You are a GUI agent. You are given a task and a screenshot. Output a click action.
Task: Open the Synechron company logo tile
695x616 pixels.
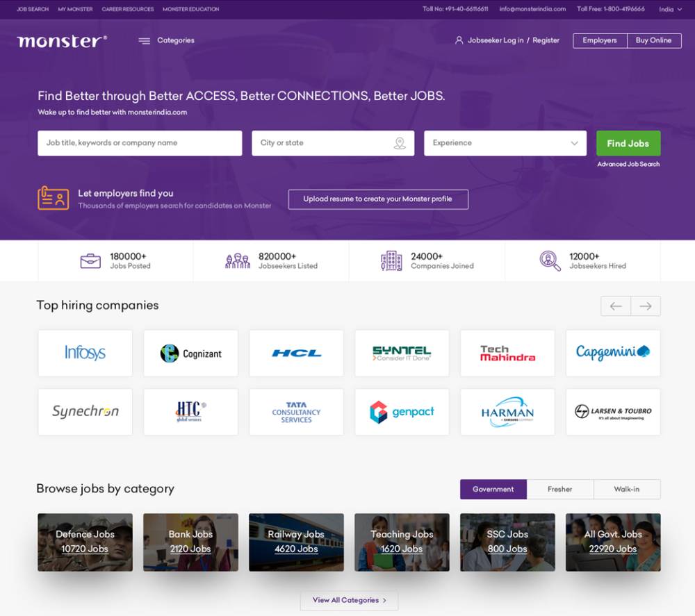pos(85,412)
